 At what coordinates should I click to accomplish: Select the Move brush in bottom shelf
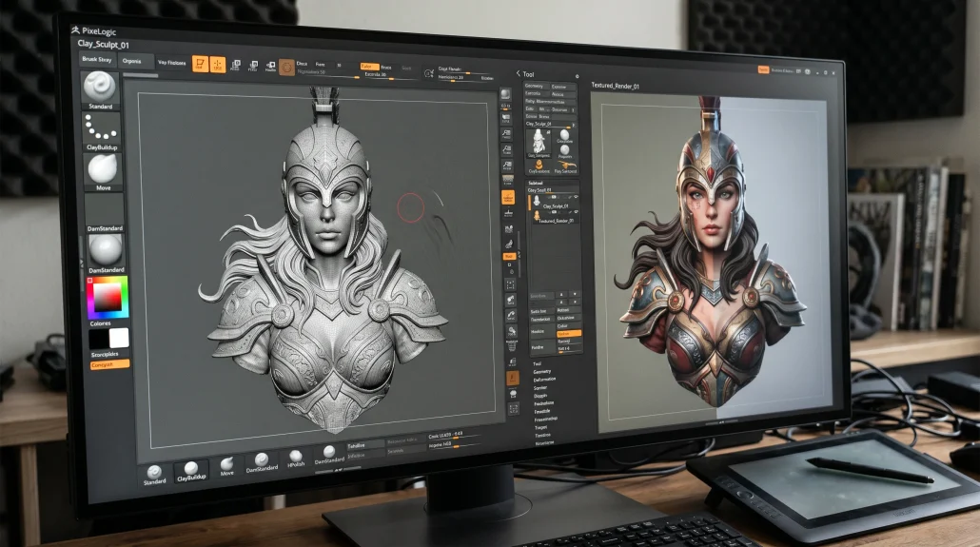[x=226, y=466]
